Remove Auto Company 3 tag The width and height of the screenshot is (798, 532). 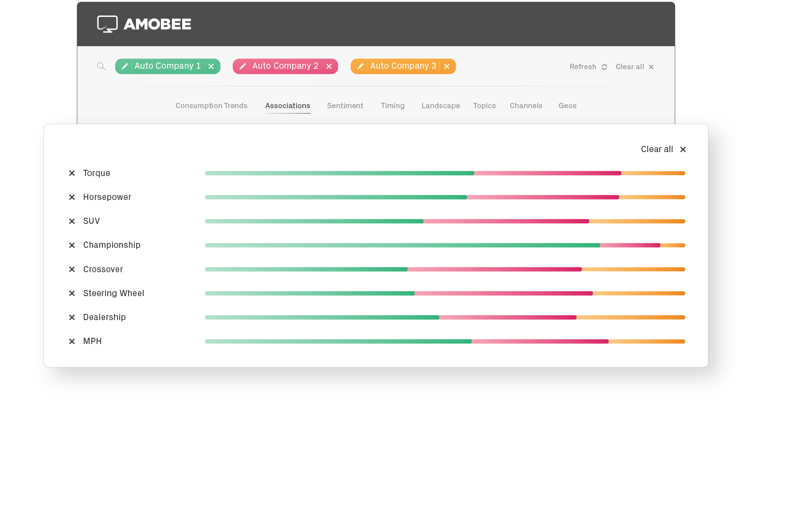(447, 66)
